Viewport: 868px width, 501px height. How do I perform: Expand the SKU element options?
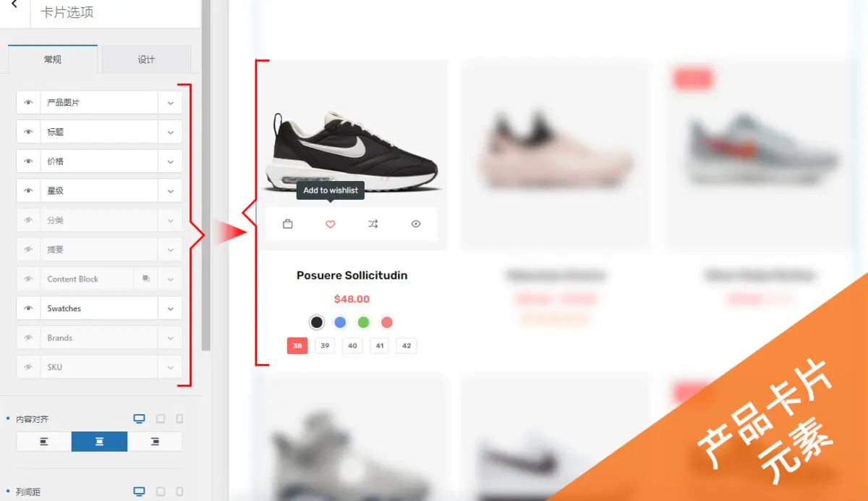coord(170,367)
